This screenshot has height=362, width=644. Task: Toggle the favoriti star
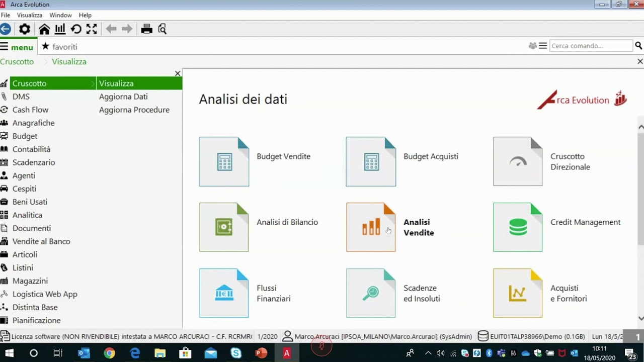45,46
